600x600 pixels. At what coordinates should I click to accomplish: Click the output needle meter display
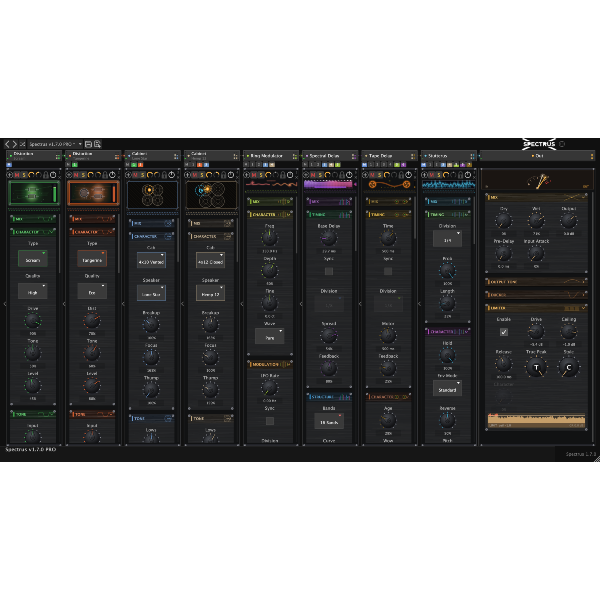pyautogui.click(x=537, y=180)
